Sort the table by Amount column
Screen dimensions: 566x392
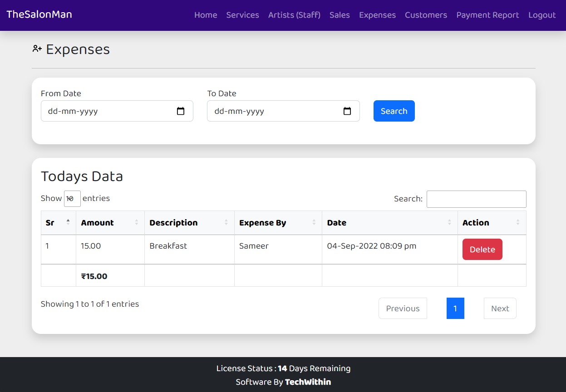[x=110, y=223]
